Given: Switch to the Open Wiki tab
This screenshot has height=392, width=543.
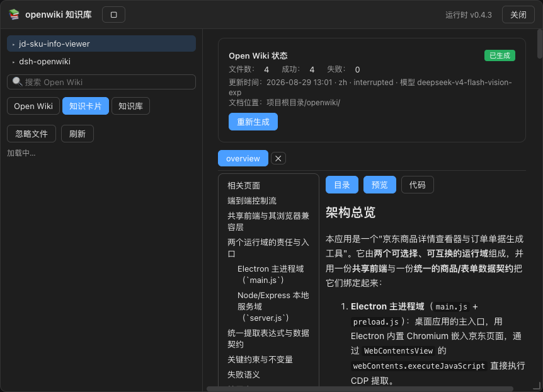Looking at the screenshot, I should coord(33,106).
